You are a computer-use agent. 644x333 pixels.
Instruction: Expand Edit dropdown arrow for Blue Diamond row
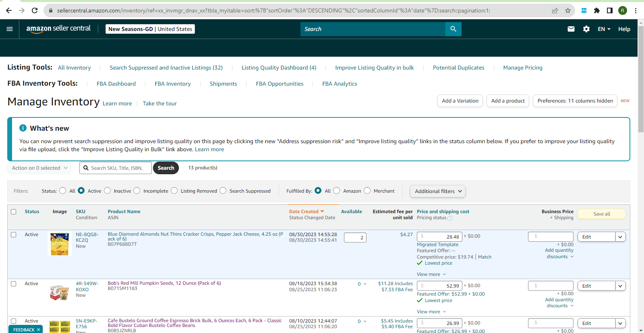pyautogui.click(x=621, y=237)
